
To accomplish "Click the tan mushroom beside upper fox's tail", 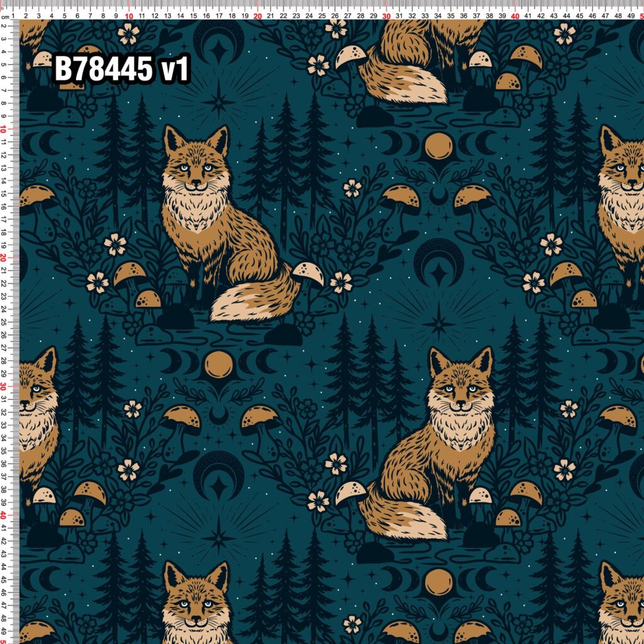I will coord(308,273).
